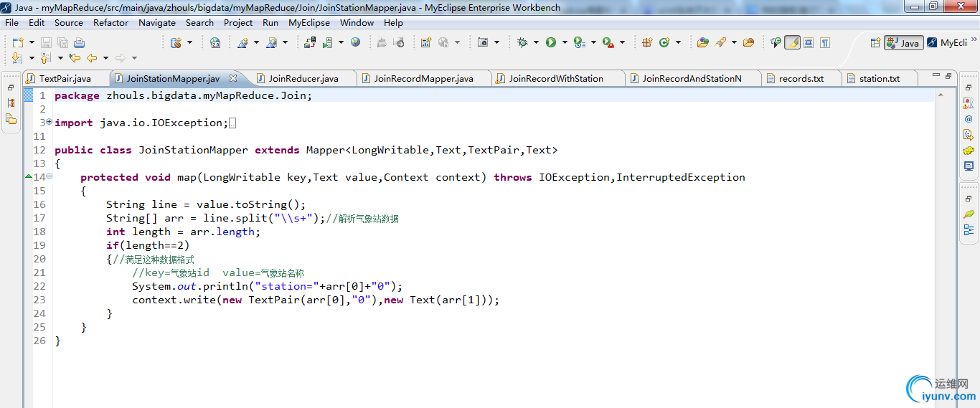
Task: Open dropdown next to New icon
Action: click(32, 42)
